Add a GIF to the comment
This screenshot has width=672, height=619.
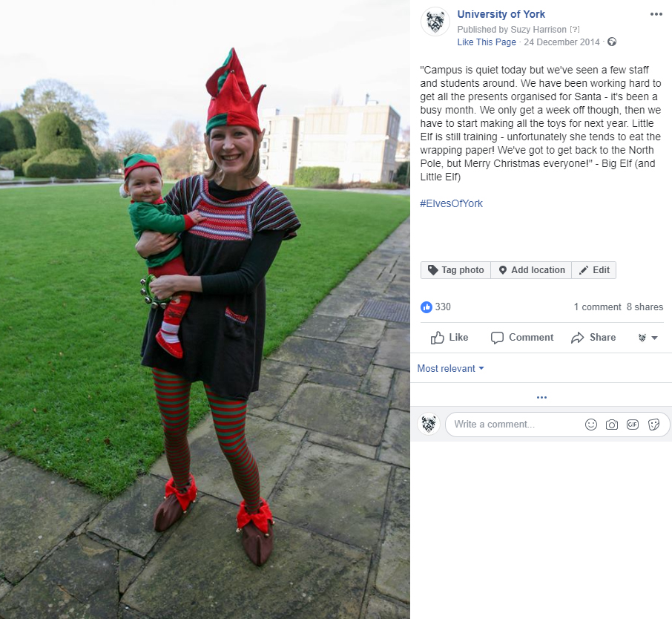(x=633, y=425)
